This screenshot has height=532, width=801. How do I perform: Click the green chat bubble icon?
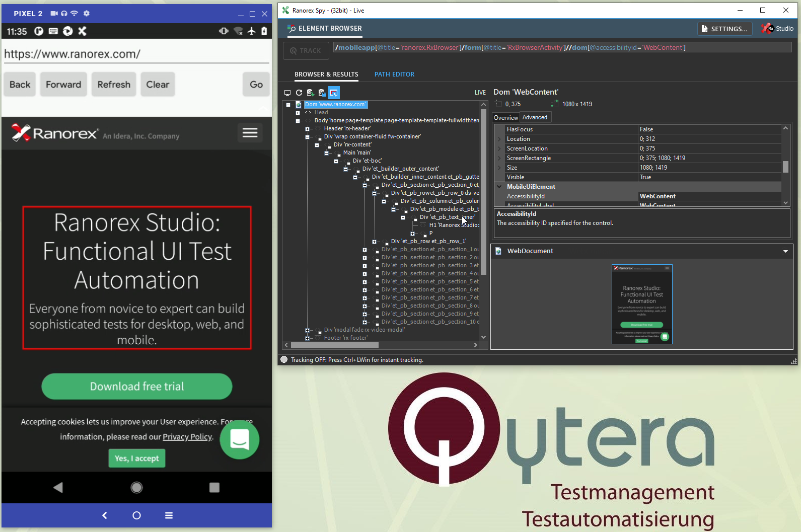pyautogui.click(x=240, y=439)
